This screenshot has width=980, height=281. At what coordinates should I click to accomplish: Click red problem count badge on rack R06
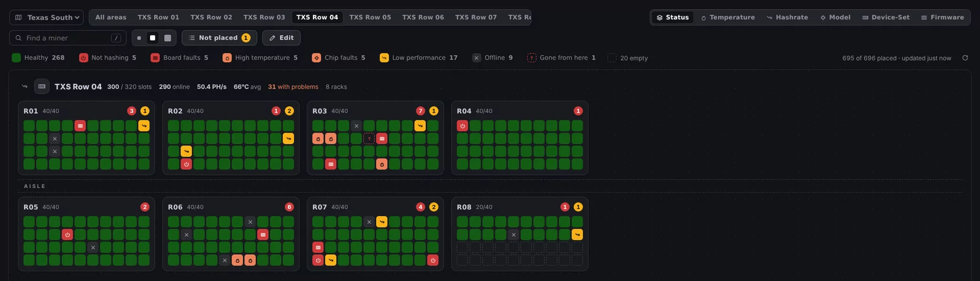pyautogui.click(x=289, y=207)
